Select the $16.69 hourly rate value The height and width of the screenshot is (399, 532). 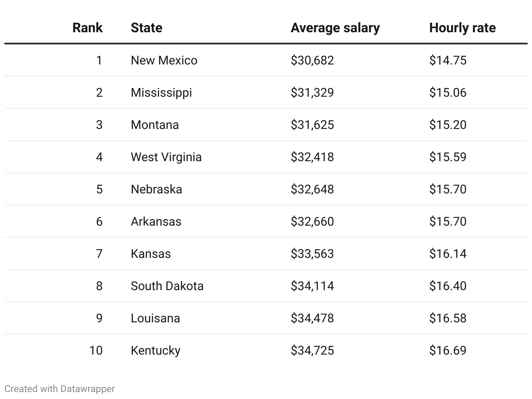coord(448,350)
